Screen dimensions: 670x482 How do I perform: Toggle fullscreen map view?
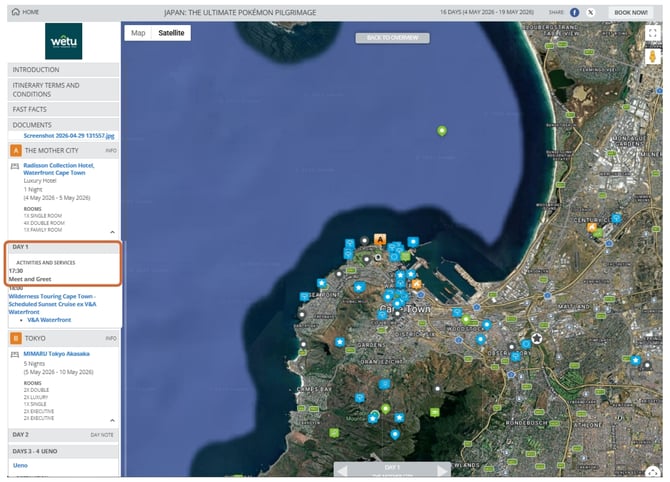pyautogui.click(x=652, y=33)
